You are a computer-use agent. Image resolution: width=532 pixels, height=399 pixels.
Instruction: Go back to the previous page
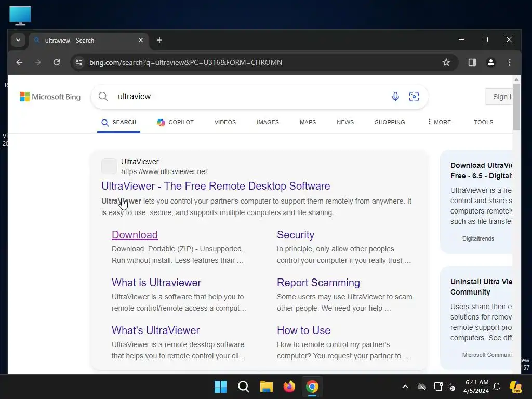point(19,62)
